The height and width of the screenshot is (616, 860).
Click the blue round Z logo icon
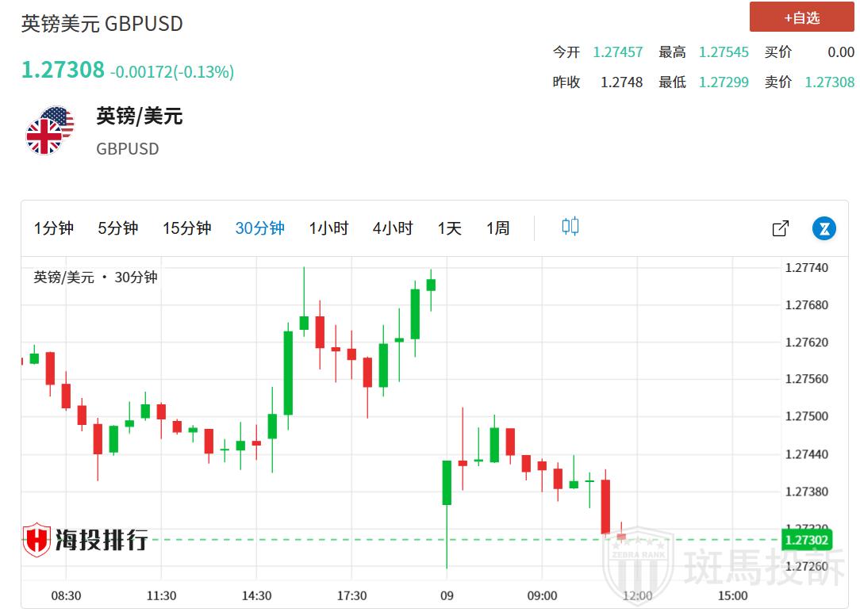click(824, 228)
